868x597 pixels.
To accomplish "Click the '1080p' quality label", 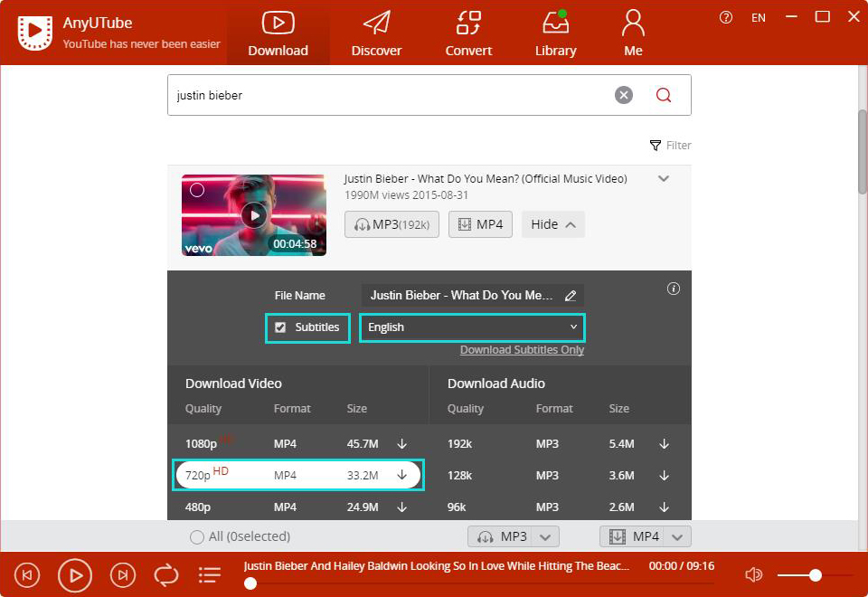I will [x=201, y=444].
